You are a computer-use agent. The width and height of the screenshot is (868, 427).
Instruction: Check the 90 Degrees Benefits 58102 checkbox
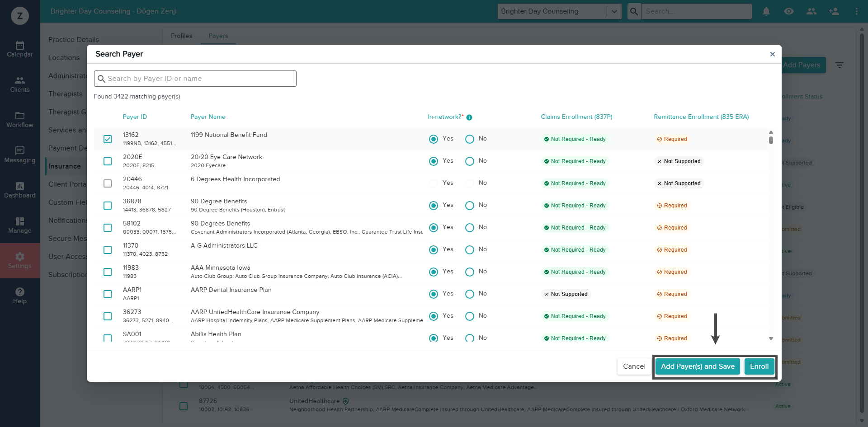108,228
